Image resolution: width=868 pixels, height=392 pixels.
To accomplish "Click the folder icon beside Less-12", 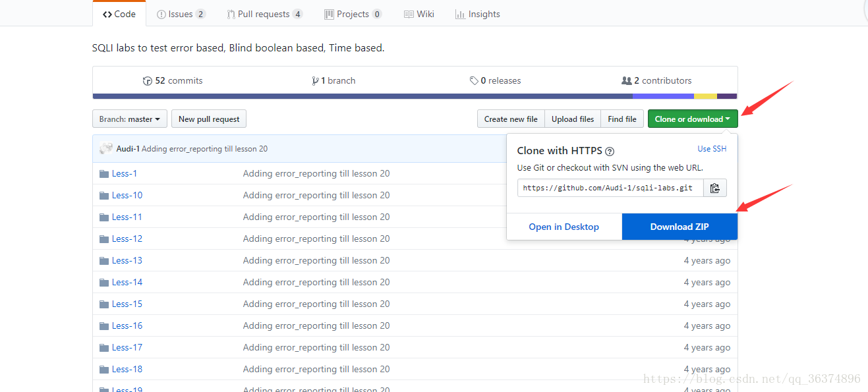I will [x=104, y=239].
